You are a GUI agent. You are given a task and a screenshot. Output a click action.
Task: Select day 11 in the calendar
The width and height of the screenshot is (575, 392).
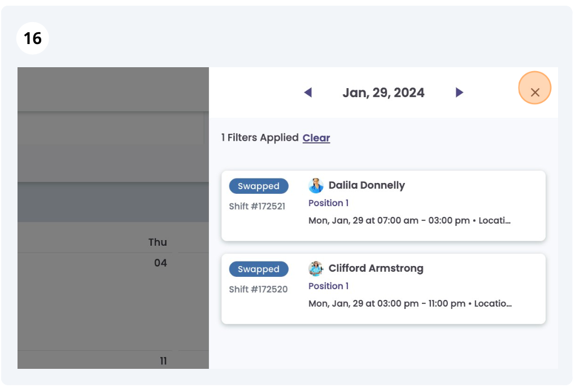click(x=163, y=361)
